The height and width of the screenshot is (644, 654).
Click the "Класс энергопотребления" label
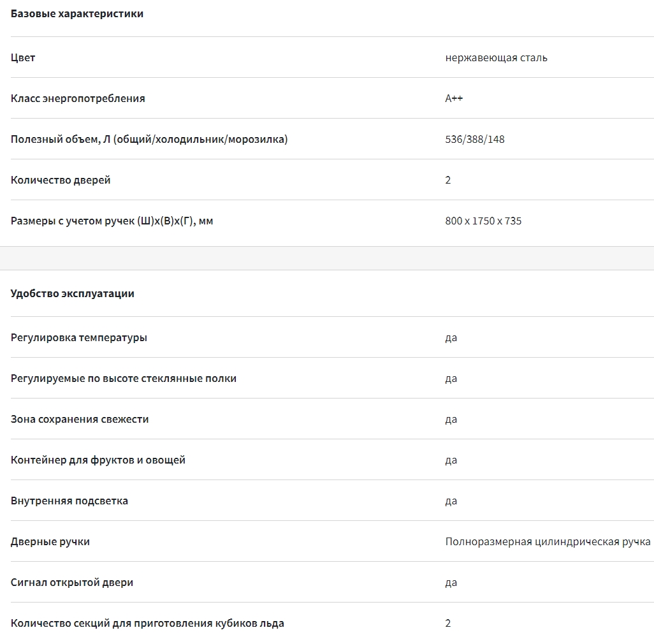point(78,99)
